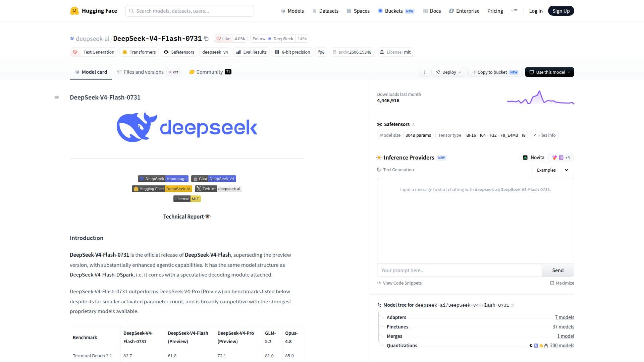Click the Safetensors info circle icon
Viewport: 644px width, 362px height.
click(x=414, y=124)
